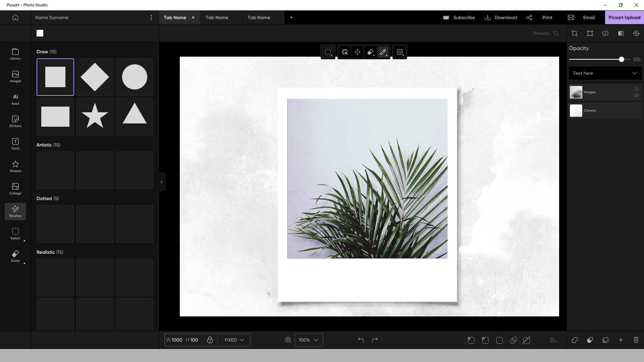Screen dimensions: 644x362
Task: Click the Picsart Upload button
Action: coord(624,17)
